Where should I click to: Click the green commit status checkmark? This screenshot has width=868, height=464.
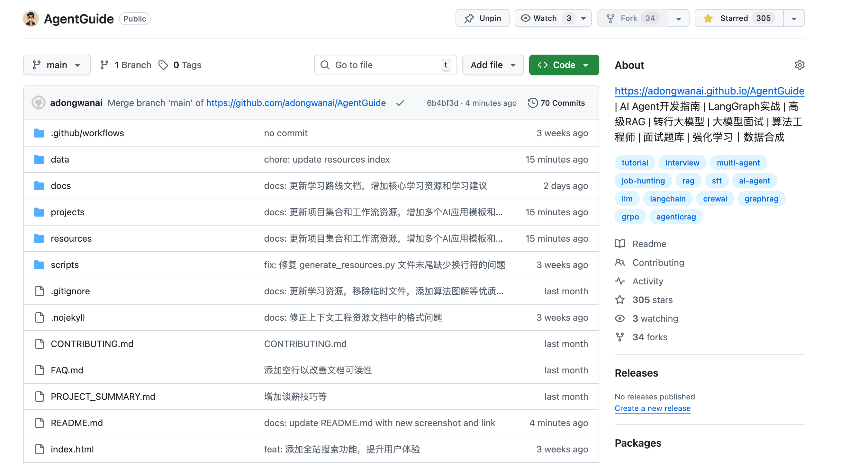click(400, 103)
